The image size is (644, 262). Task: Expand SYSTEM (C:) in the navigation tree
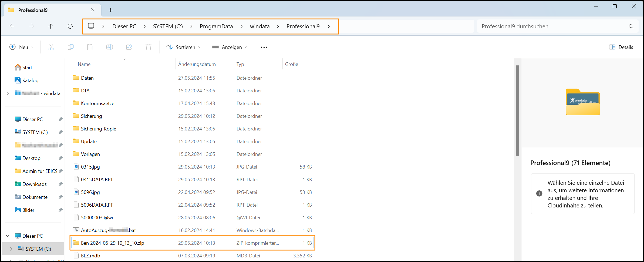11,249
